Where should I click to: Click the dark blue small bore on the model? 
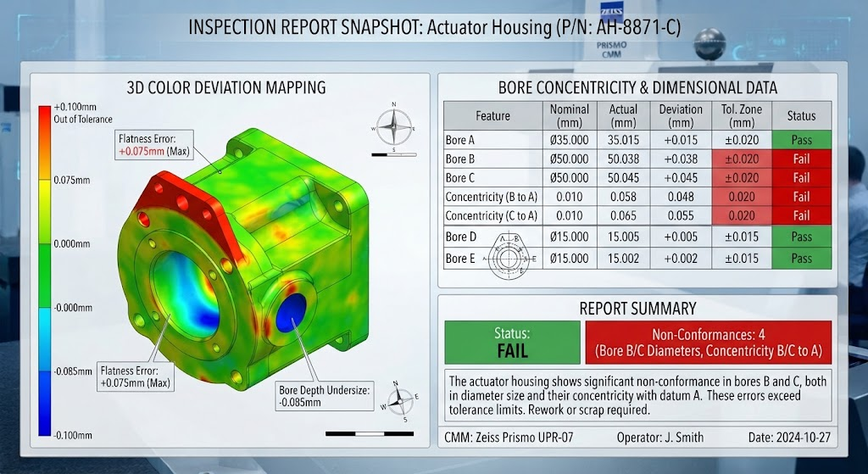(x=291, y=313)
